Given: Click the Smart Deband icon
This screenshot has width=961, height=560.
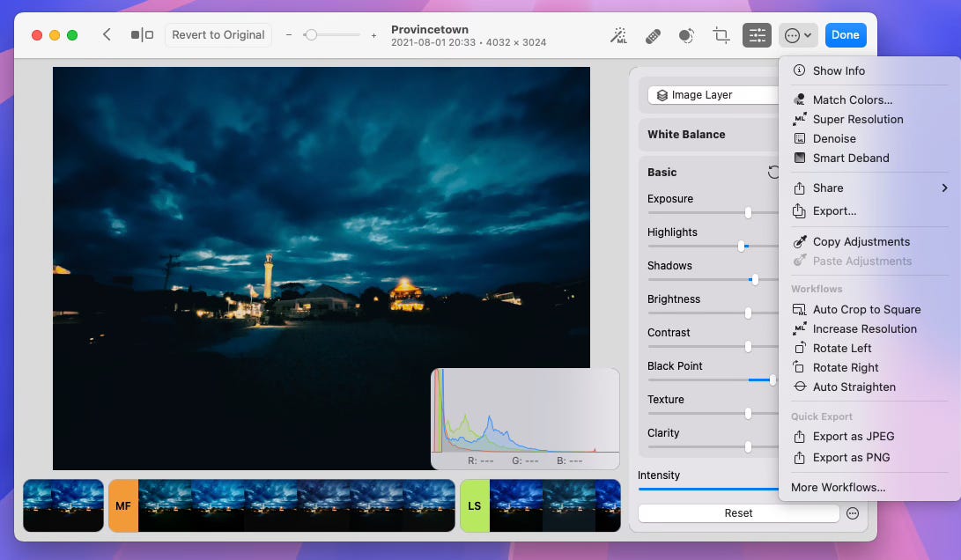Looking at the screenshot, I should pos(799,158).
